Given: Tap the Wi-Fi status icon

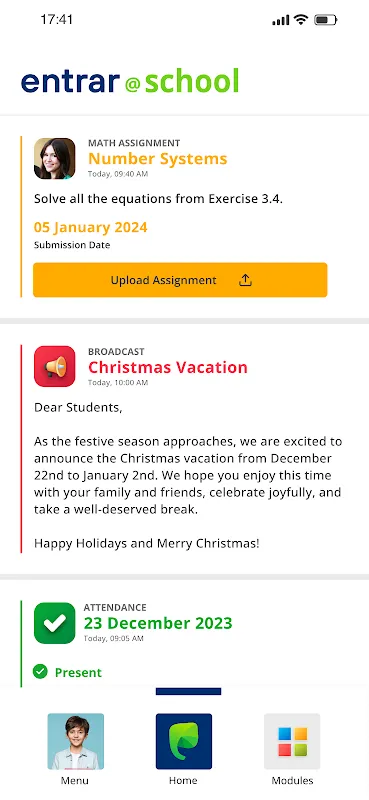Looking at the screenshot, I should coord(301,20).
